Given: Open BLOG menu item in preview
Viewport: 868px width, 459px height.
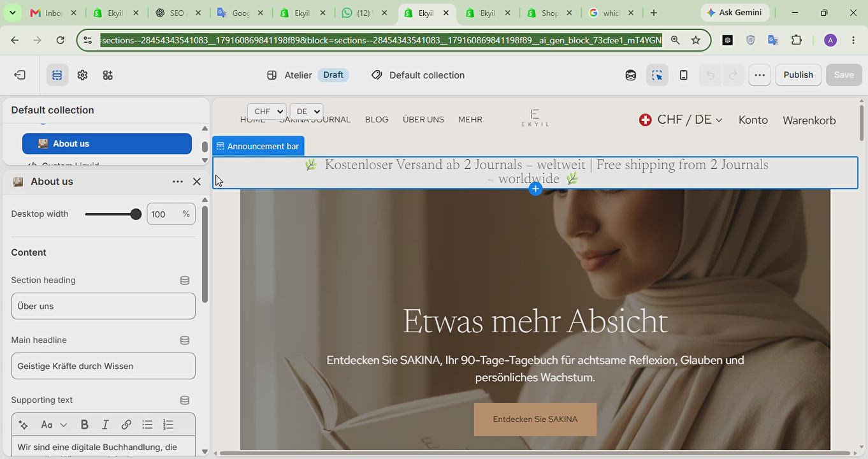Looking at the screenshot, I should tap(377, 120).
